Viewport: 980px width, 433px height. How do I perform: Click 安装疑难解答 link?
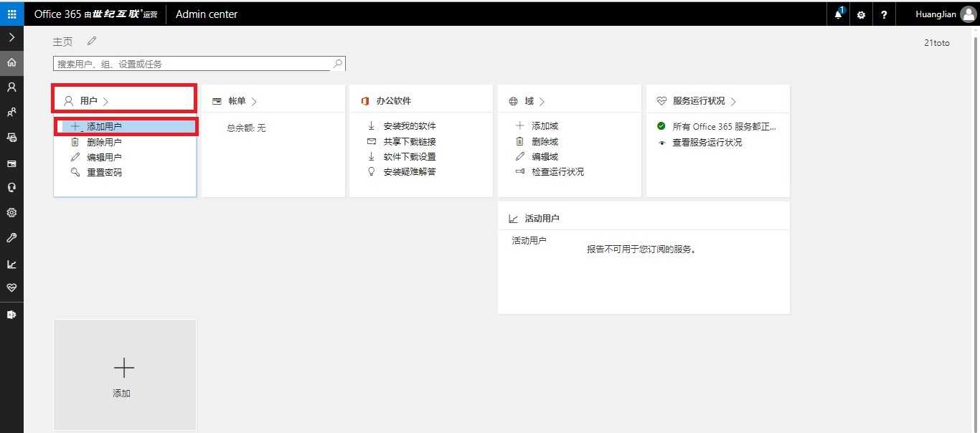click(410, 171)
